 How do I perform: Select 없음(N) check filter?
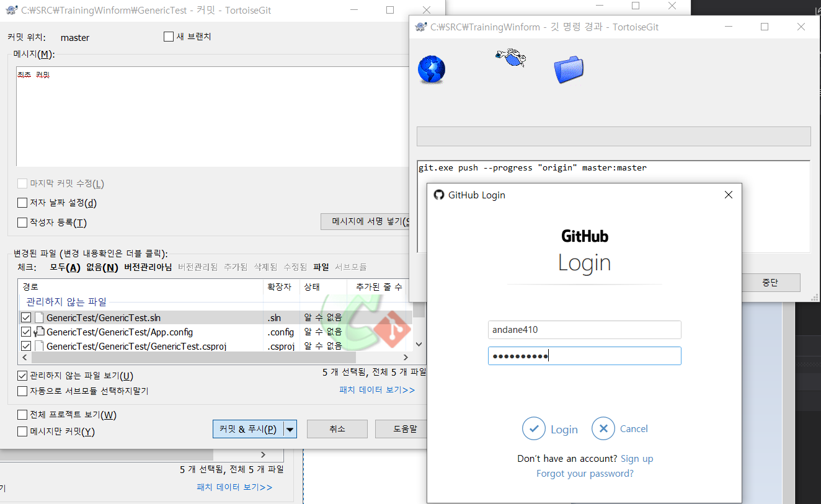click(102, 267)
